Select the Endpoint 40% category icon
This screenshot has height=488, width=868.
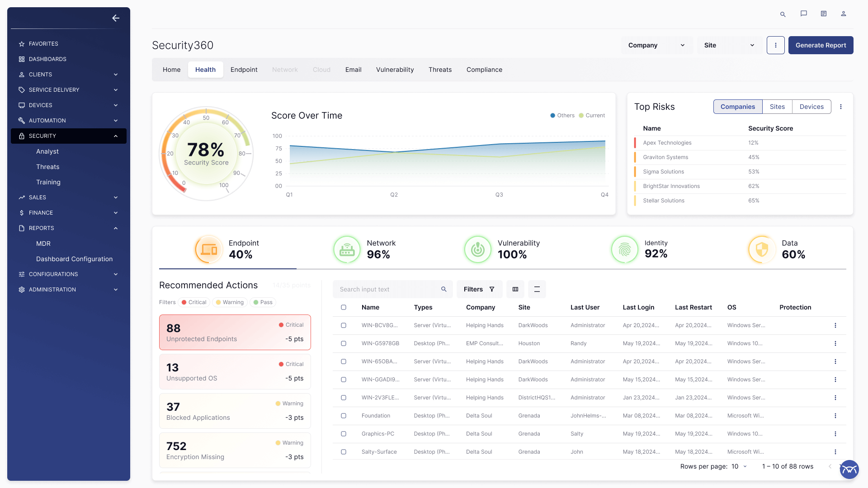pyautogui.click(x=208, y=249)
